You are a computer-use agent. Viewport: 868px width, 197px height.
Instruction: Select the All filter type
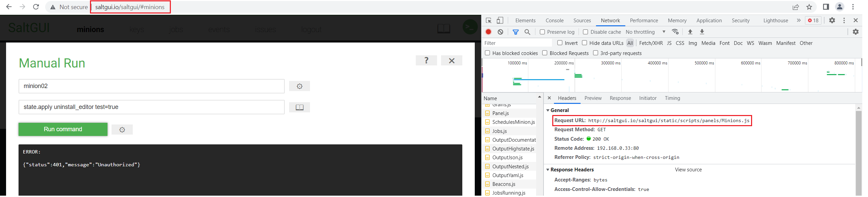pos(630,43)
